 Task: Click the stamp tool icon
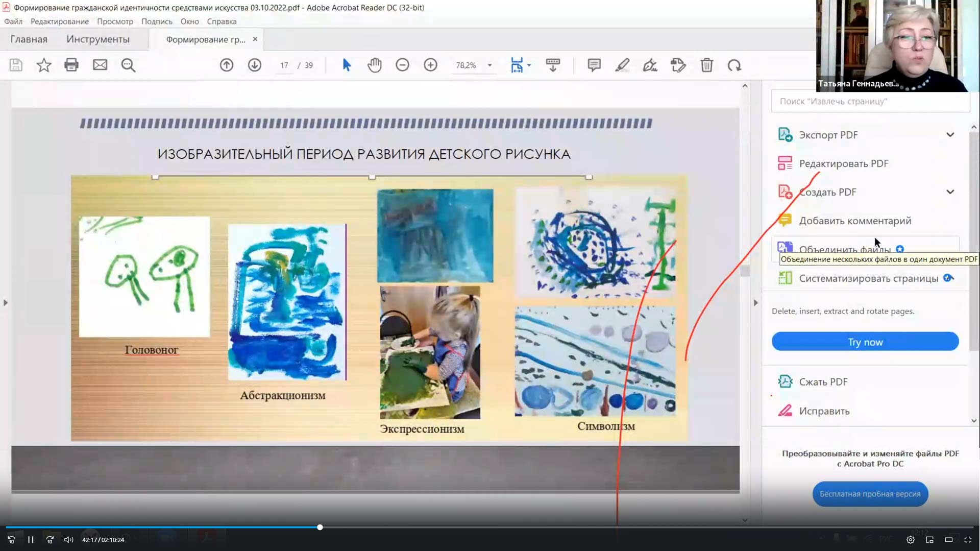[678, 65]
